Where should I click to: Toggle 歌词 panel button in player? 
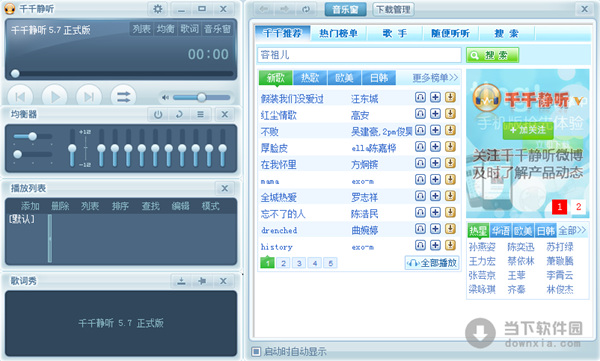tap(189, 29)
